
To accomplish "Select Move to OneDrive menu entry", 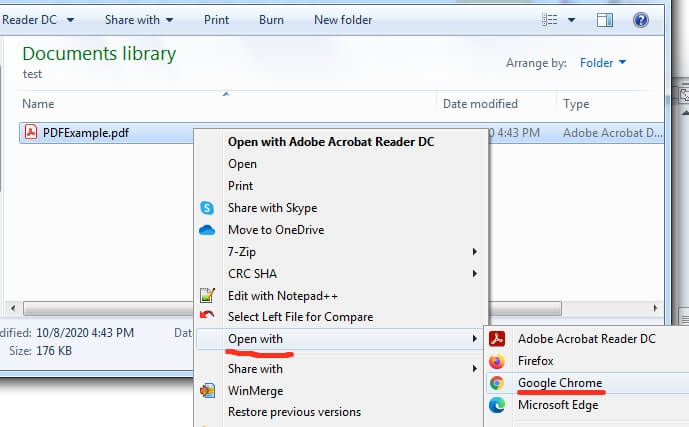I will [276, 230].
